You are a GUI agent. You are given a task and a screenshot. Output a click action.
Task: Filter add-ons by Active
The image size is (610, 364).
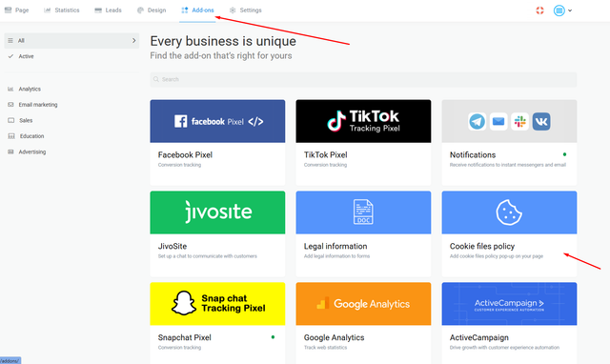26,56
